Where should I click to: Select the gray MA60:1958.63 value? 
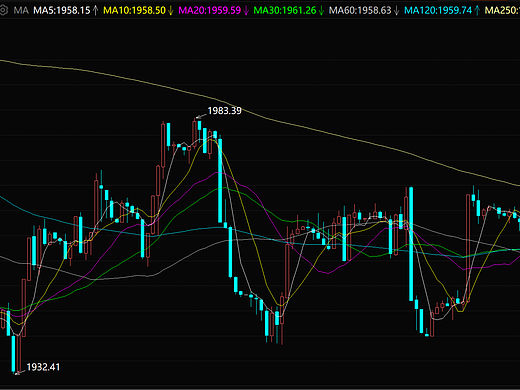(360, 10)
